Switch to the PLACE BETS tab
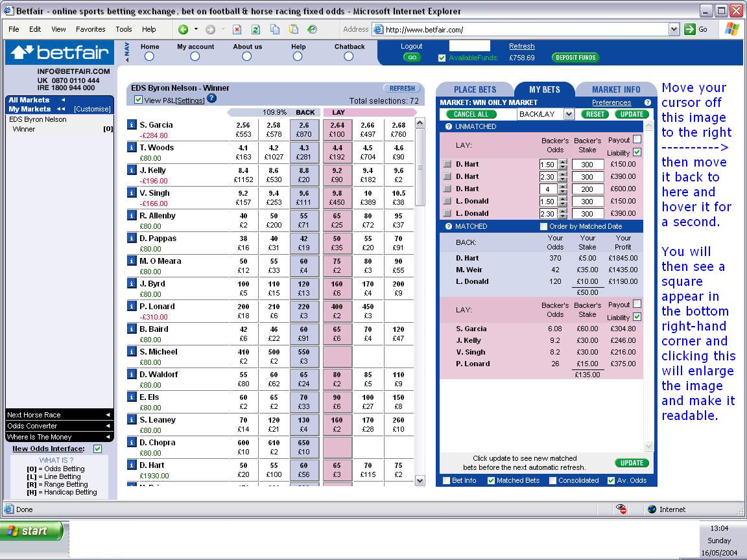 475,89
